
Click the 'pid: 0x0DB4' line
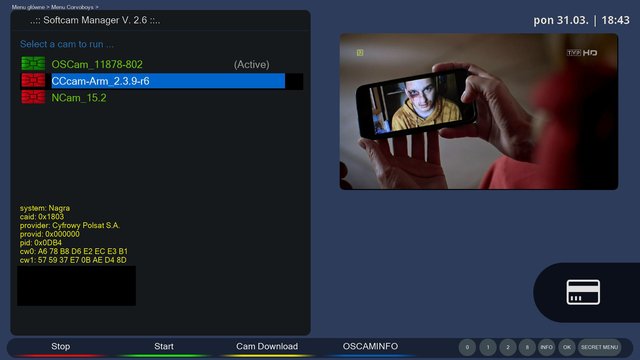coord(41,243)
